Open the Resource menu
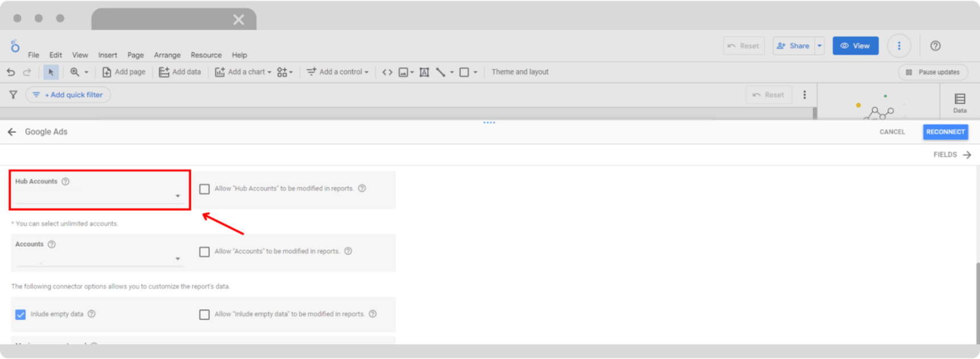 [206, 55]
